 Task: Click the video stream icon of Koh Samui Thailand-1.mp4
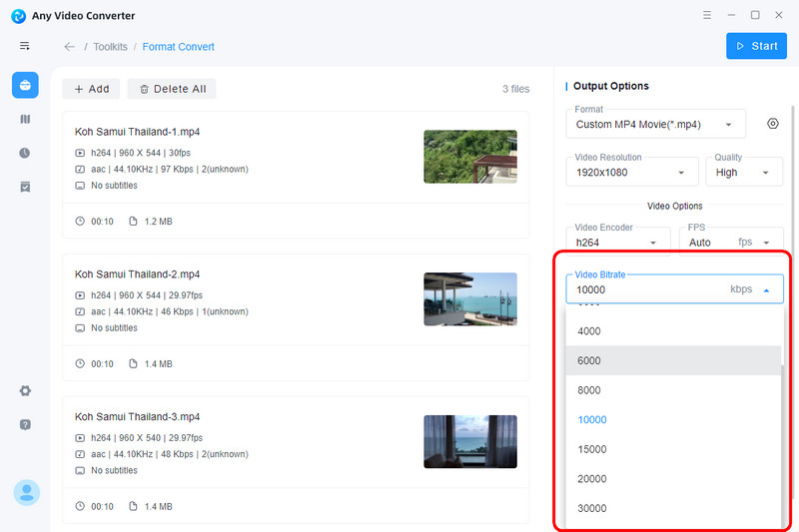pyautogui.click(x=80, y=153)
